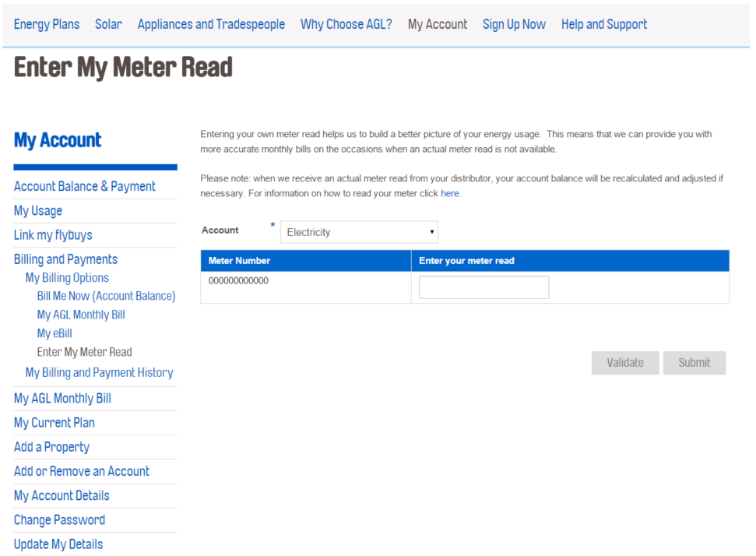Select Bill Me Now (Account Balance)
The image size is (756, 556).
coord(106,296)
